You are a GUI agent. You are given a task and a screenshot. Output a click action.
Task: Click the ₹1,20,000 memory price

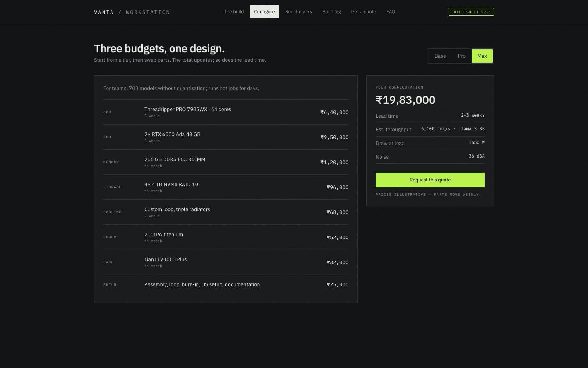coord(334,162)
